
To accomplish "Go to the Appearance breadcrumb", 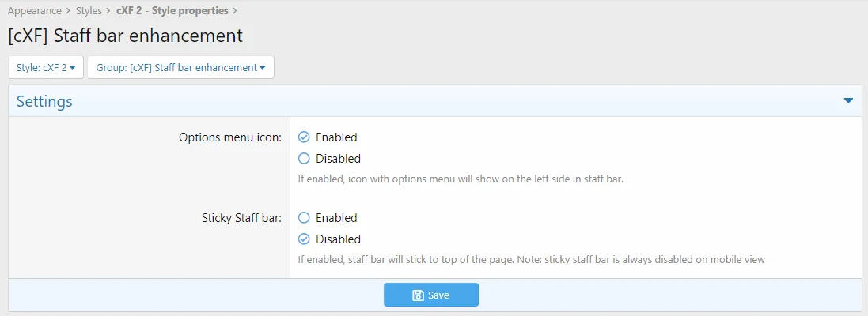I will (34, 11).
